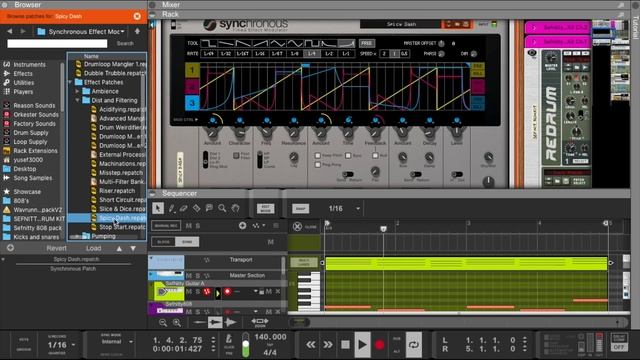This screenshot has height=360, width=640.
Task: Click the Fast Forward button in transport
Action: point(328,345)
